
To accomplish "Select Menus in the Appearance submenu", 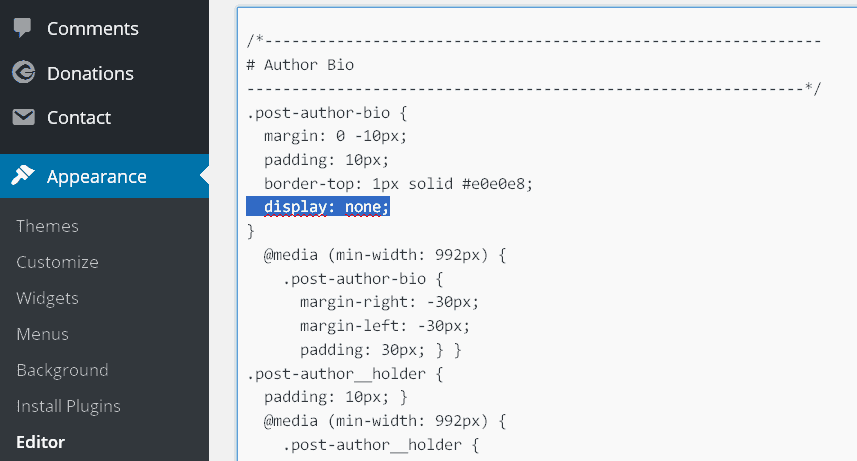I will pos(42,334).
